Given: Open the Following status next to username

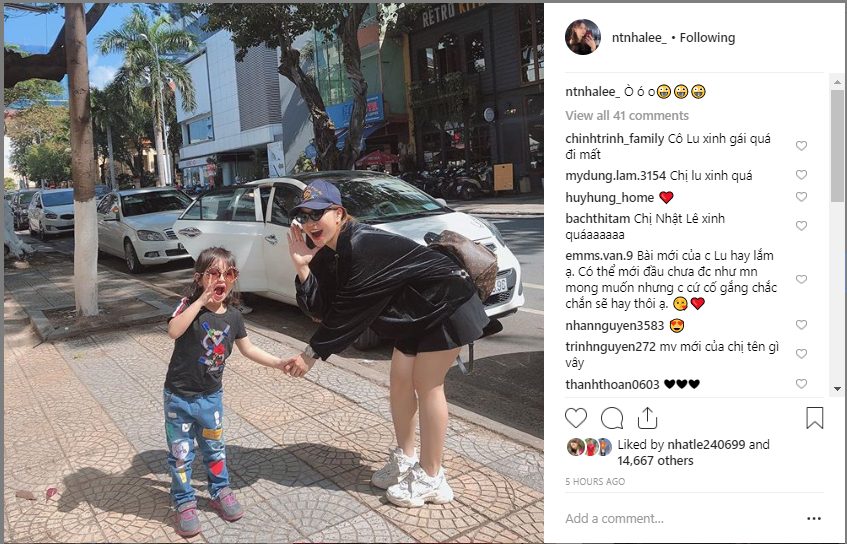Looking at the screenshot, I should tap(707, 38).
